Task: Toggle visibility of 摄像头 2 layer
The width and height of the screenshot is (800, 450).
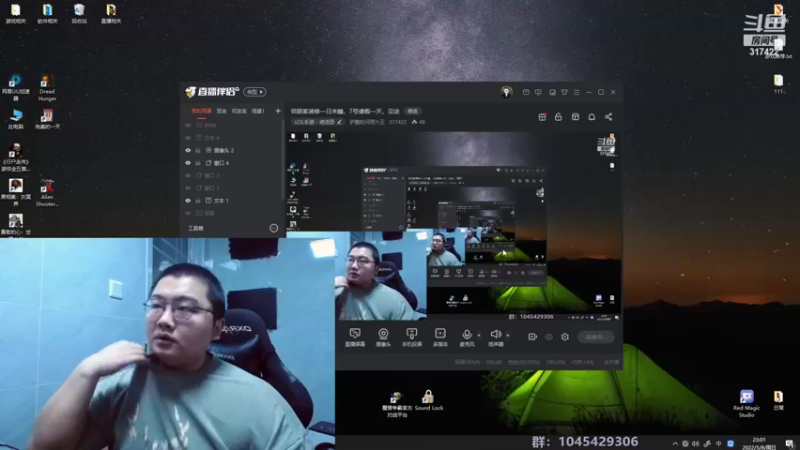Action: [188, 151]
